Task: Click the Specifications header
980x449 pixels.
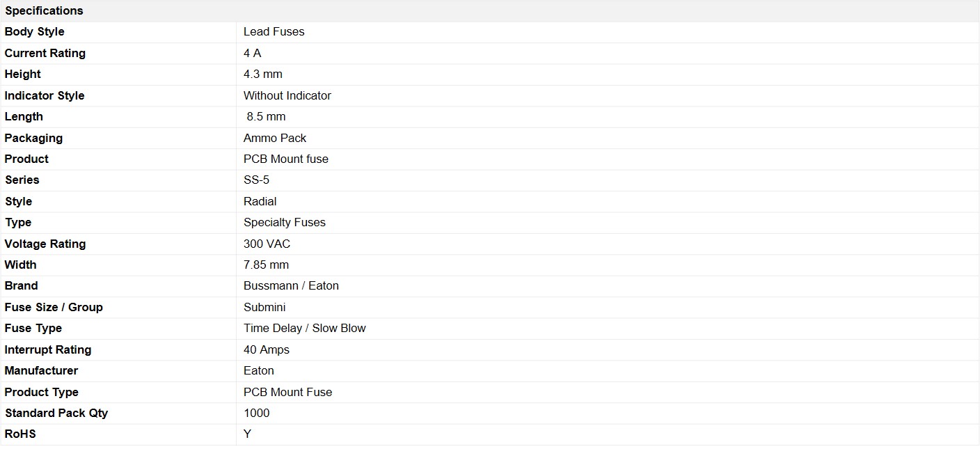Action: pyautogui.click(x=44, y=10)
